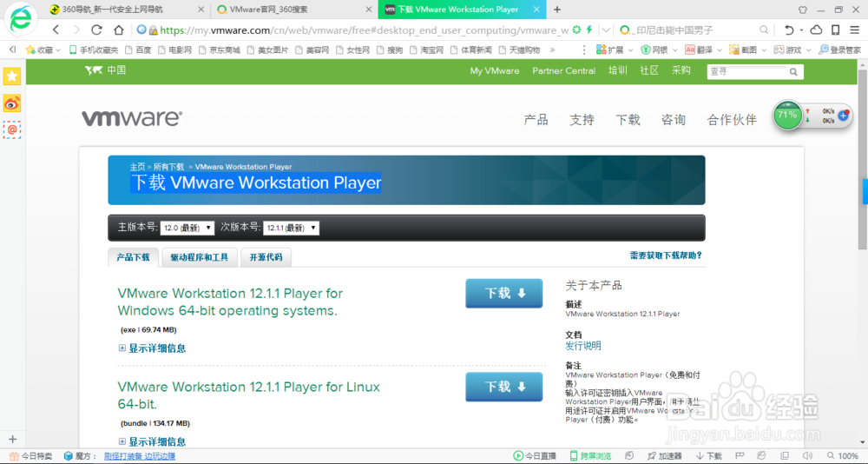The height and width of the screenshot is (464, 868).
Task: Click the Partner Central link
Action: (563, 71)
